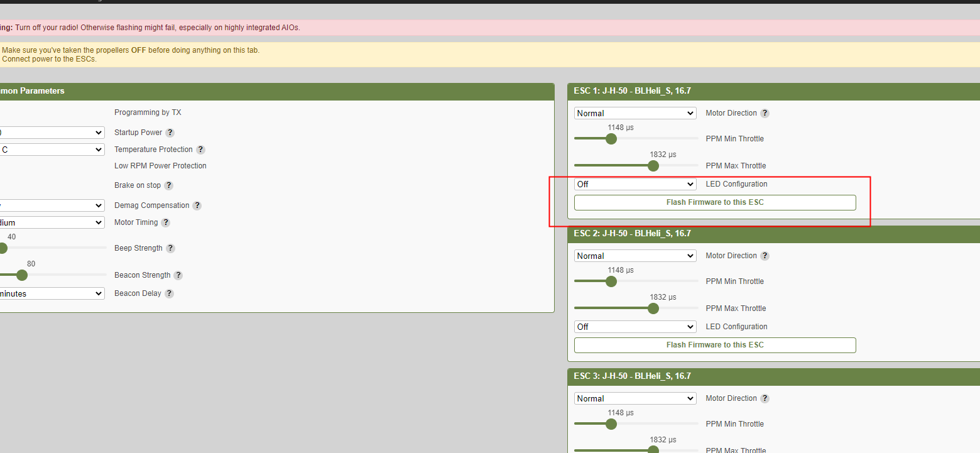Open ESC 1 Motor Direction dropdown
This screenshot has height=453, width=980.
coord(635,113)
